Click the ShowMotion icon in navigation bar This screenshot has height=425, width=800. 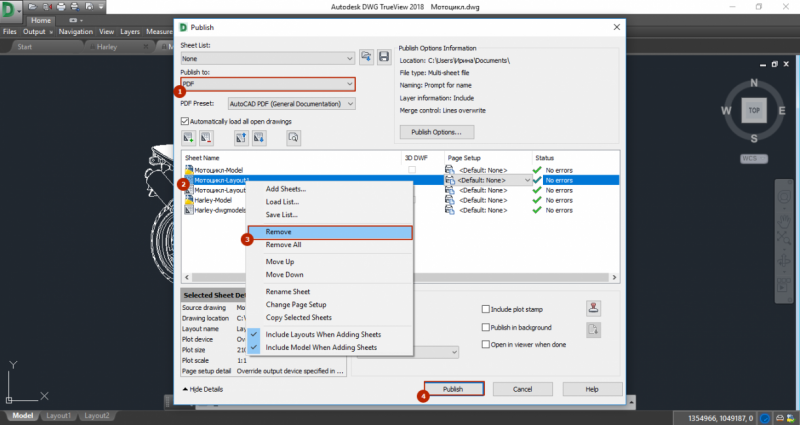coord(784,285)
